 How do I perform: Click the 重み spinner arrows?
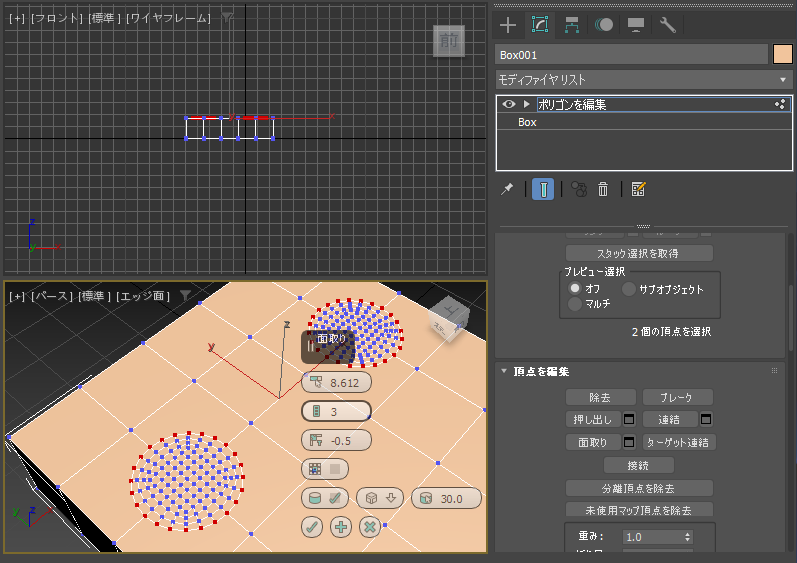[687, 537]
